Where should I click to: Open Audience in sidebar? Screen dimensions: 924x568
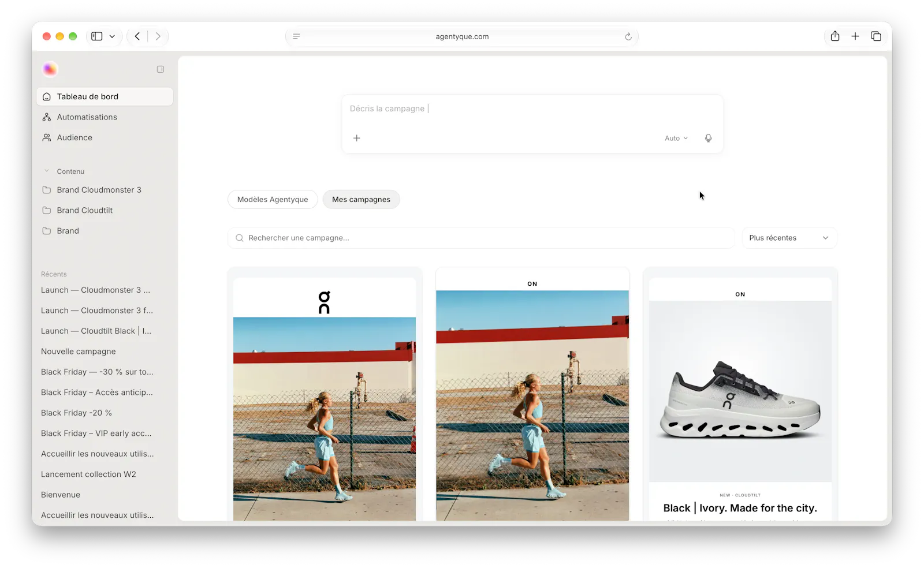coord(105,137)
